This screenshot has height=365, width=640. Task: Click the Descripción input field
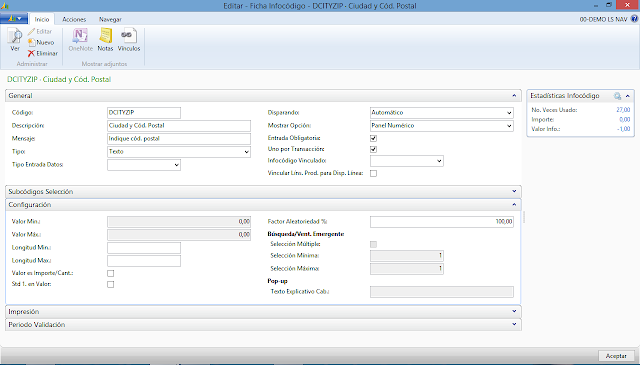pyautogui.click(x=179, y=126)
